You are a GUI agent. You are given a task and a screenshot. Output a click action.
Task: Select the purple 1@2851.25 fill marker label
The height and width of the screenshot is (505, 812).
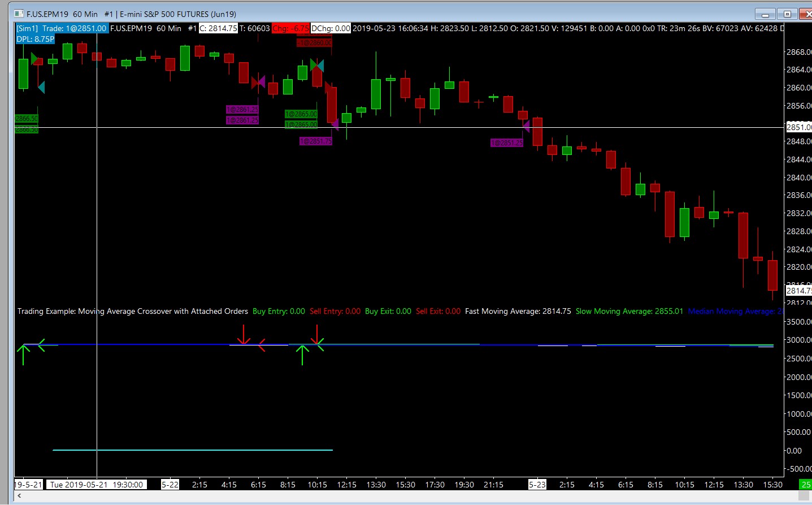pyautogui.click(x=507, y=143)
